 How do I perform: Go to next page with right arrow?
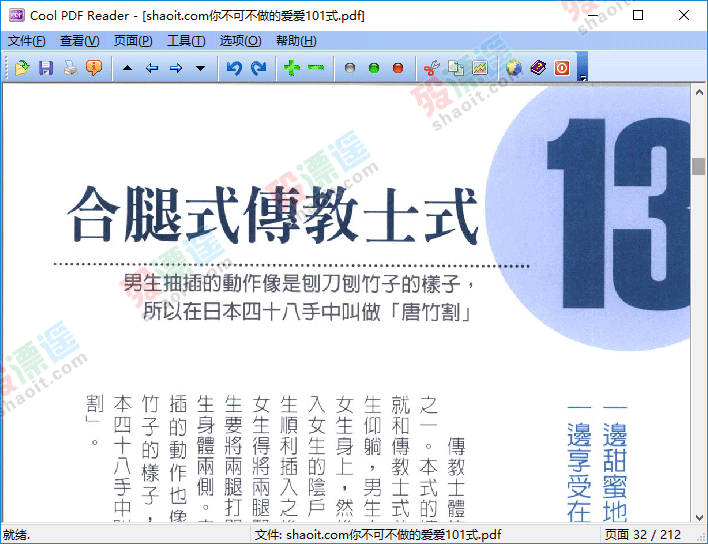(176, 68)
